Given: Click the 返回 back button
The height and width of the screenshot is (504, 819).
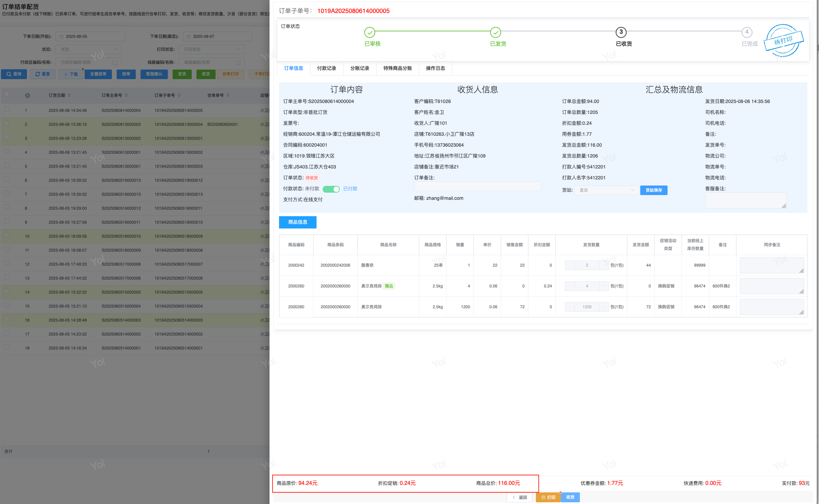Looking at the screenshot, I should 520,497.
